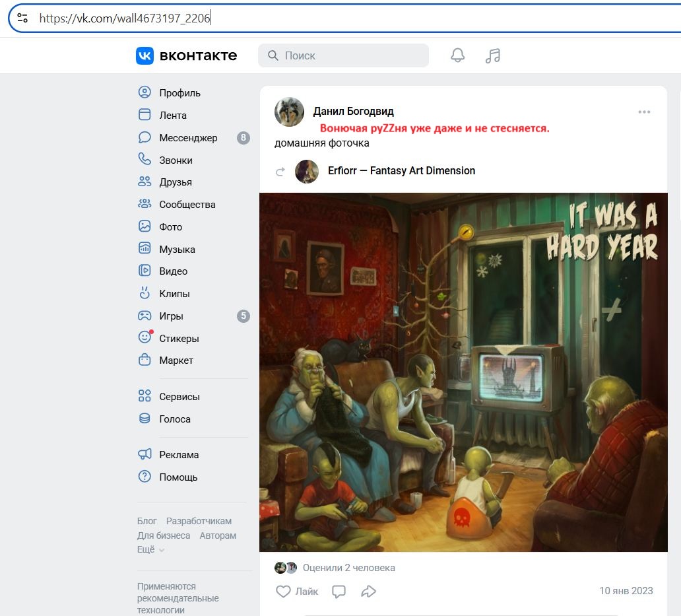Select Музыка from left menu
This screenshot has width=681, height=616.
(177, 250)
